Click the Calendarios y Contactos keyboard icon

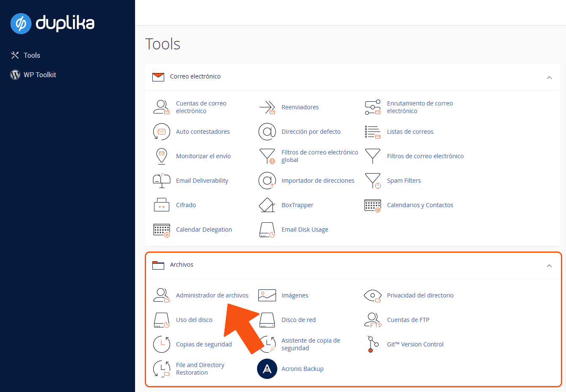tap(373, 205)
